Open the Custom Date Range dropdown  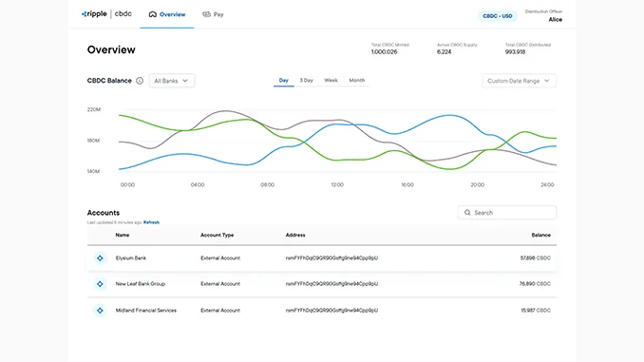click(520, 81)
